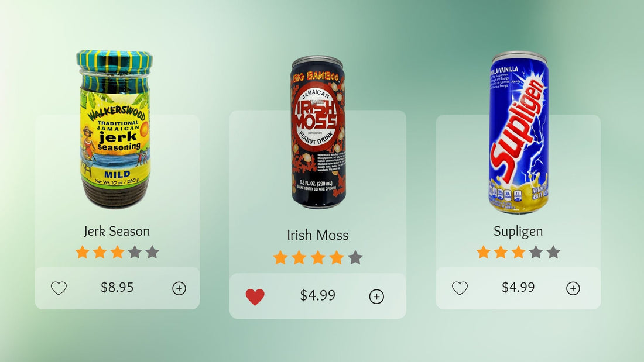Screen dimensions: 644x362
Task: Rate Supligen five stars
Action: coord(553,252)
